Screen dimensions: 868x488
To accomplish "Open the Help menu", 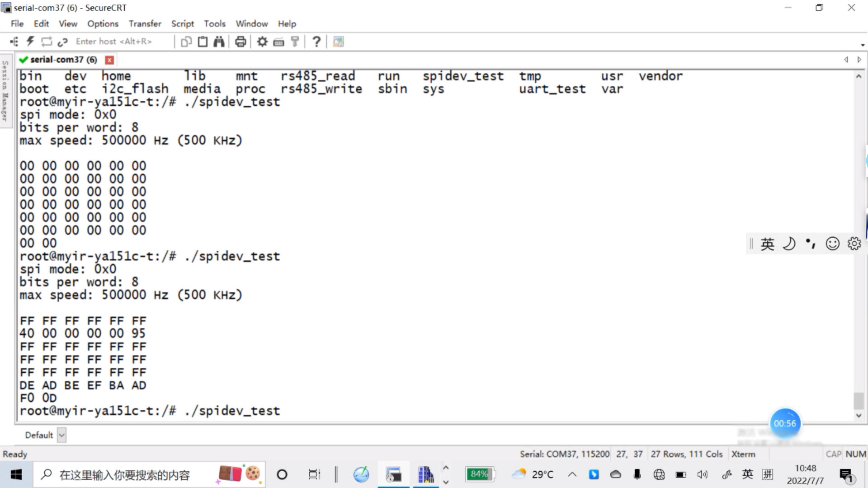I will [x=287, y=23].
